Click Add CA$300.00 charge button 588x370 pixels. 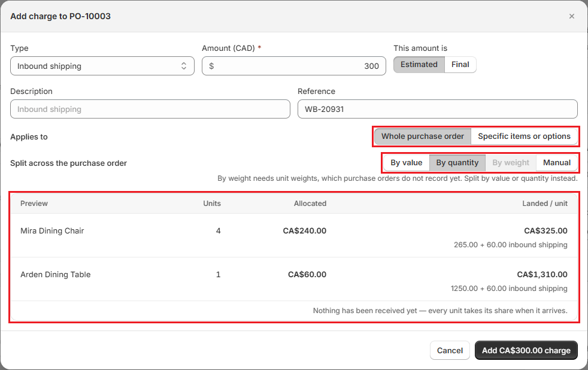[526, 350]
